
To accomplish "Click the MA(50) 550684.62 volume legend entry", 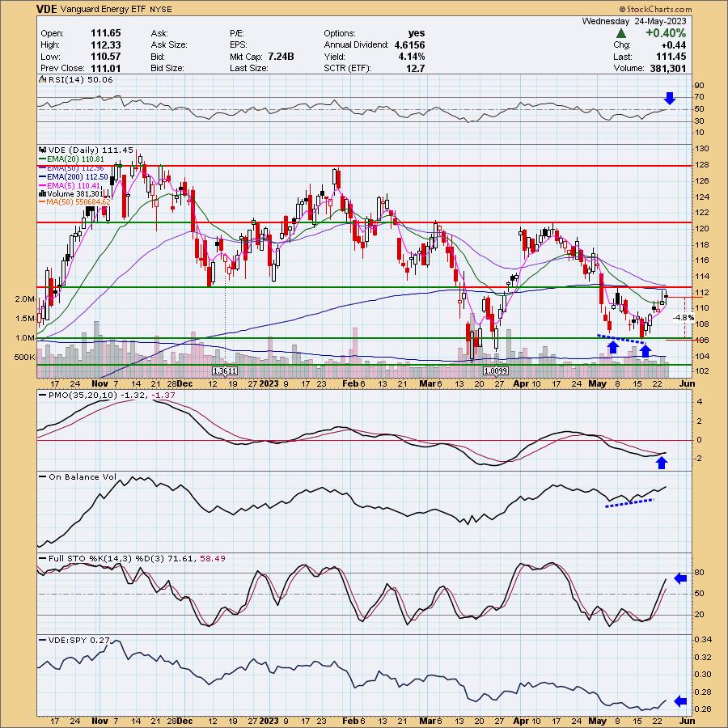I will coord(74,202).
